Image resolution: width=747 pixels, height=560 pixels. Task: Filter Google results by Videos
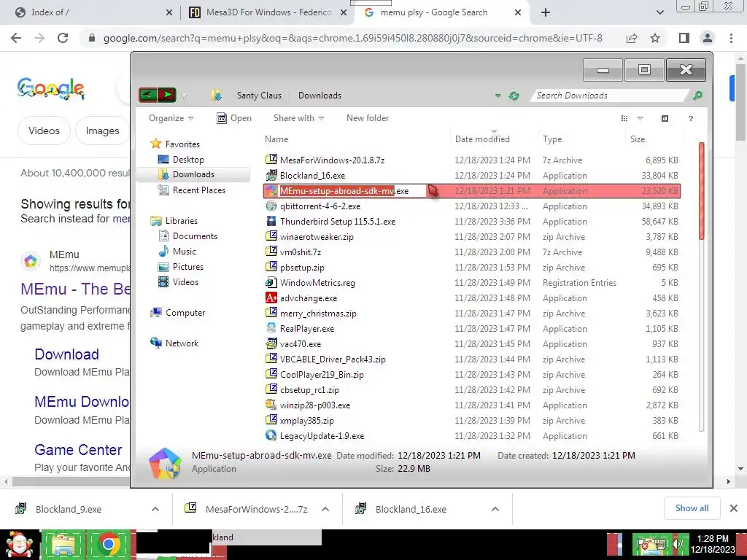point(44,131)
